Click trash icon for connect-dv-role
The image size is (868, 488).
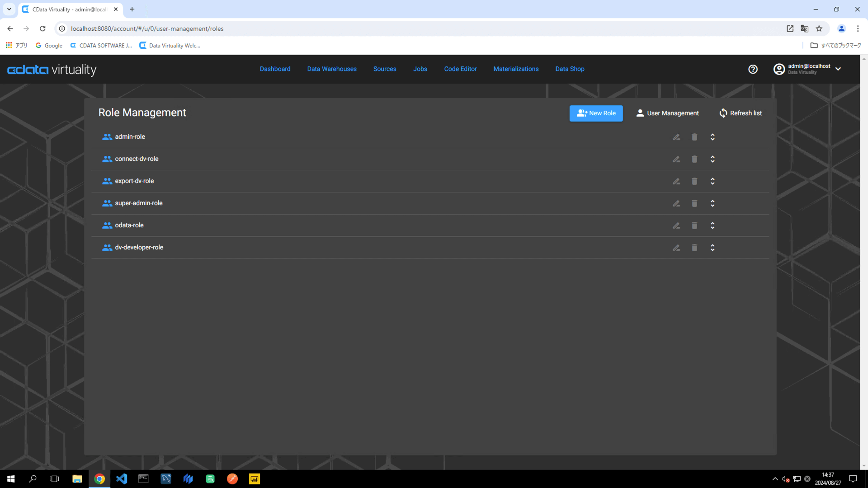pos(694,159)
